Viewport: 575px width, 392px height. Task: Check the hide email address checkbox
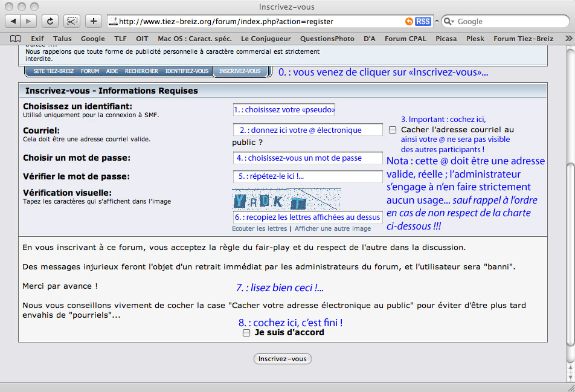[393, 130]
